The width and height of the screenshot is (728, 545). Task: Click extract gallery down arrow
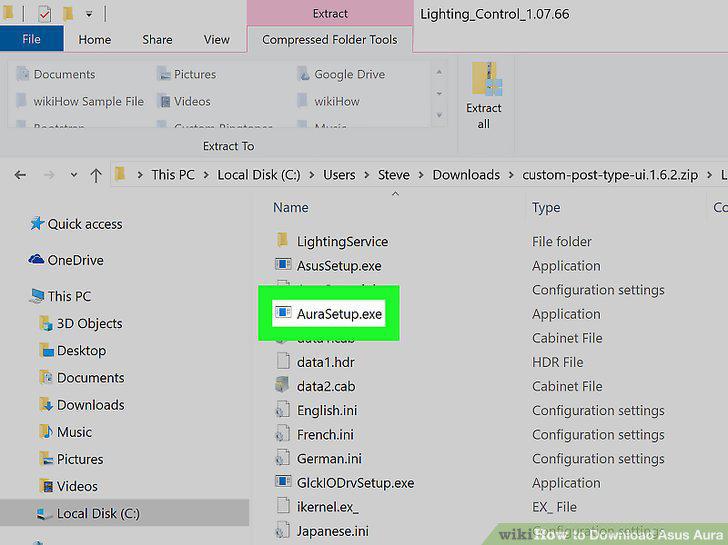439,94
